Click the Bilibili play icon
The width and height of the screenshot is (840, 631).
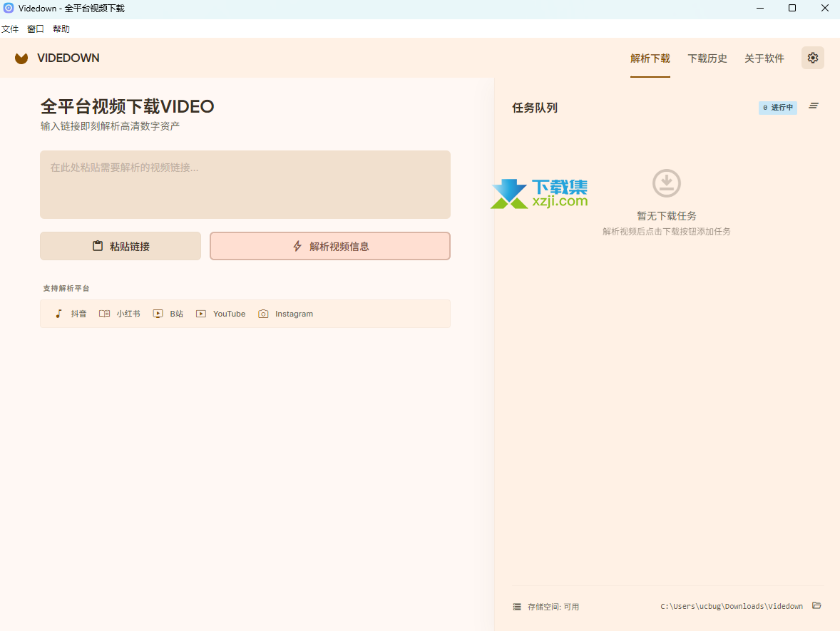[158, 314]
